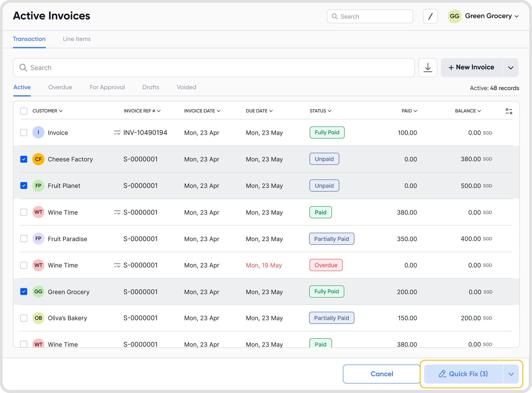Click the CF avatar for Cheese Factory

click(x=38, y=159)
